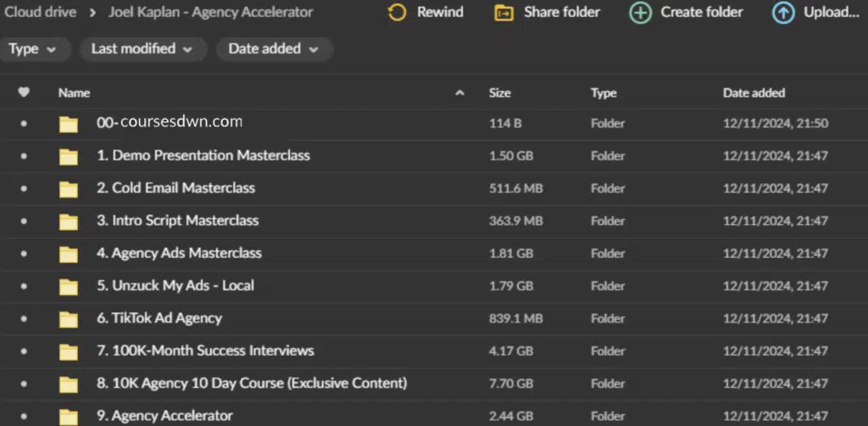Open the Date added filter dropdown
This screenshot has height=426, width=868.
coord(274,49)
